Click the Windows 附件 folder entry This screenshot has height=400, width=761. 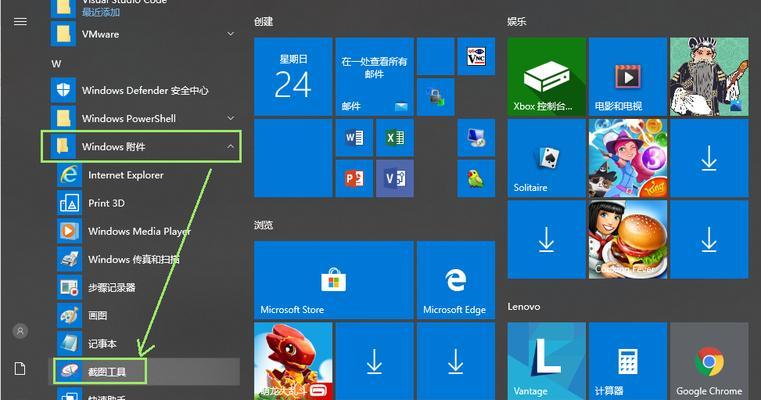click(x=145, y=147)
